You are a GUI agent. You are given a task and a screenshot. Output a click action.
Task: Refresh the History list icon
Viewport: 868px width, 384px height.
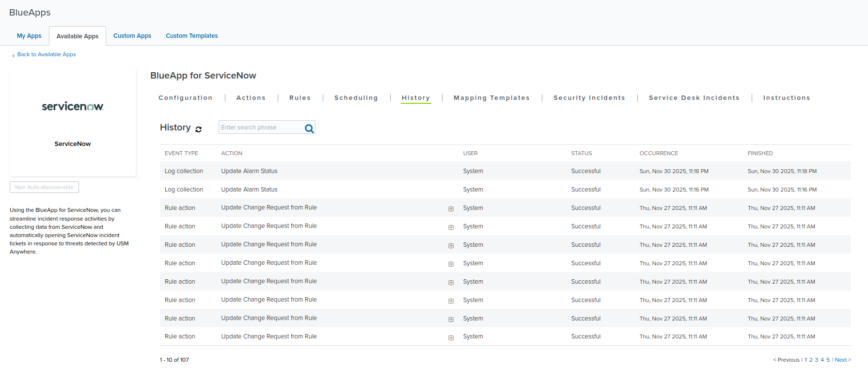pos(199,129)
